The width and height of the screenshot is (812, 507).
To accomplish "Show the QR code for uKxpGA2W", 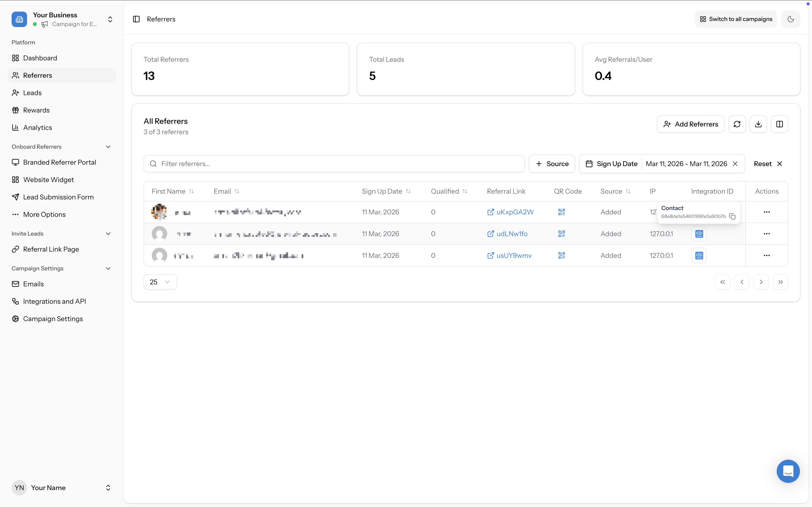I will click(x=561, y=212).
